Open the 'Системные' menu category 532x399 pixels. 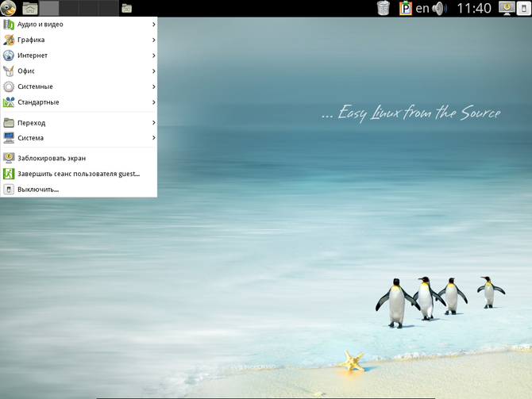point(79,86)
